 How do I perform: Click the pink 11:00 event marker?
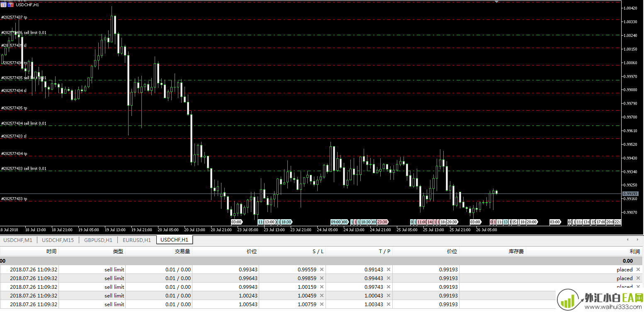pos(422,222)
